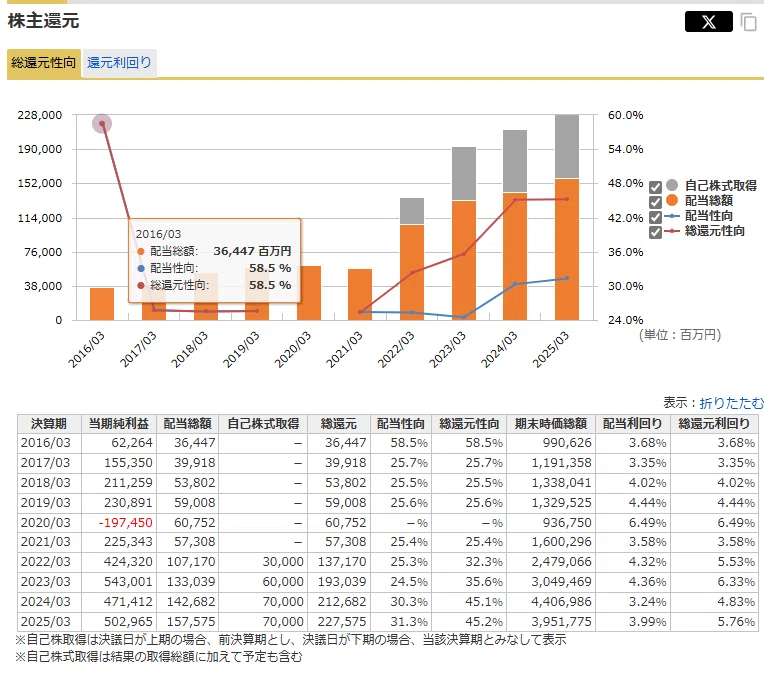Select 2019/03 row period cell
This screenshot has height=678, width=764.
coord(49,503)
